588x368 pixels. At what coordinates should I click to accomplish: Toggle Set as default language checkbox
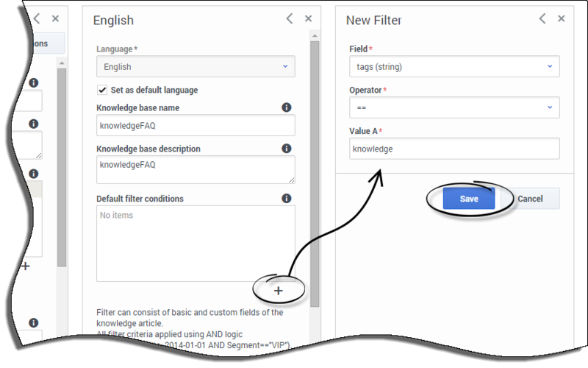tap(102, 90)
